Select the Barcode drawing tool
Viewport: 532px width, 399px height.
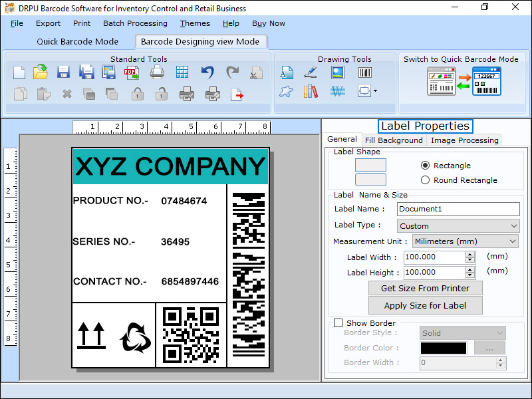pos(364,72)
